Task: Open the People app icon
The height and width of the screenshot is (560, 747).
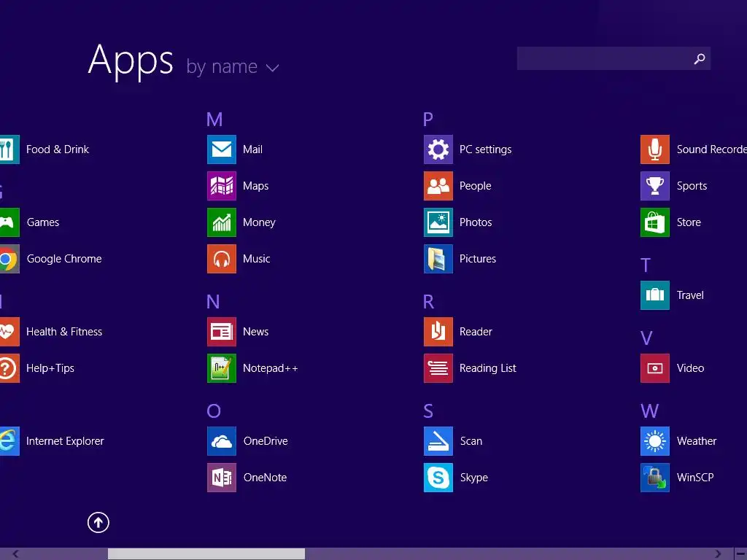Action: pyautogui.click(x=438, y=186)
